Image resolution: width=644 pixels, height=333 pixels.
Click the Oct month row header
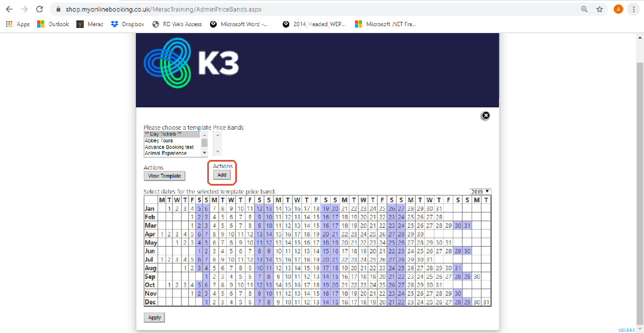tap(151, 285)
